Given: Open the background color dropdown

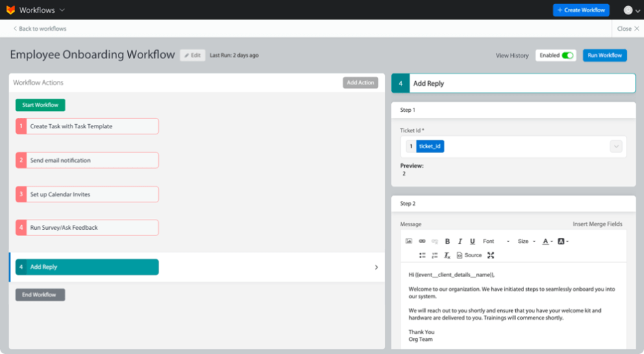Looking at the screenshot, I should [x=563, y=241].
